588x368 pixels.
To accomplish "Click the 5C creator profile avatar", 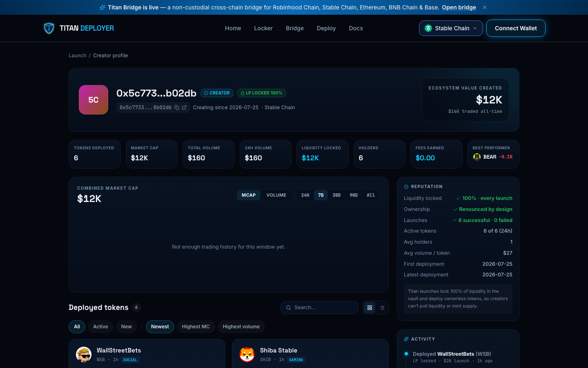I will [x=94, y=100].
